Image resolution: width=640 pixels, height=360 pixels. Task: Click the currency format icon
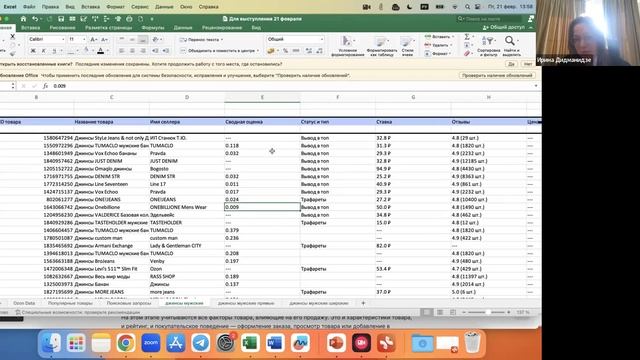tap(271, 51)
